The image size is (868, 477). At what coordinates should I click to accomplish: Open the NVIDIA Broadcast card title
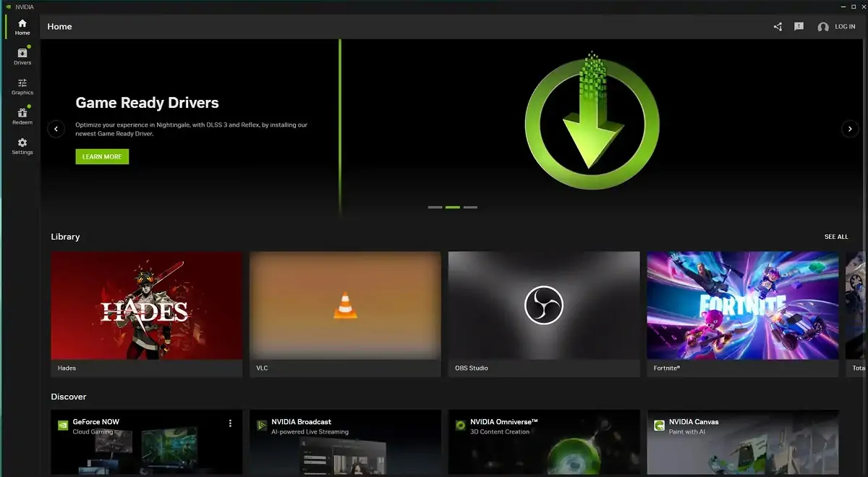pos(302,422)
